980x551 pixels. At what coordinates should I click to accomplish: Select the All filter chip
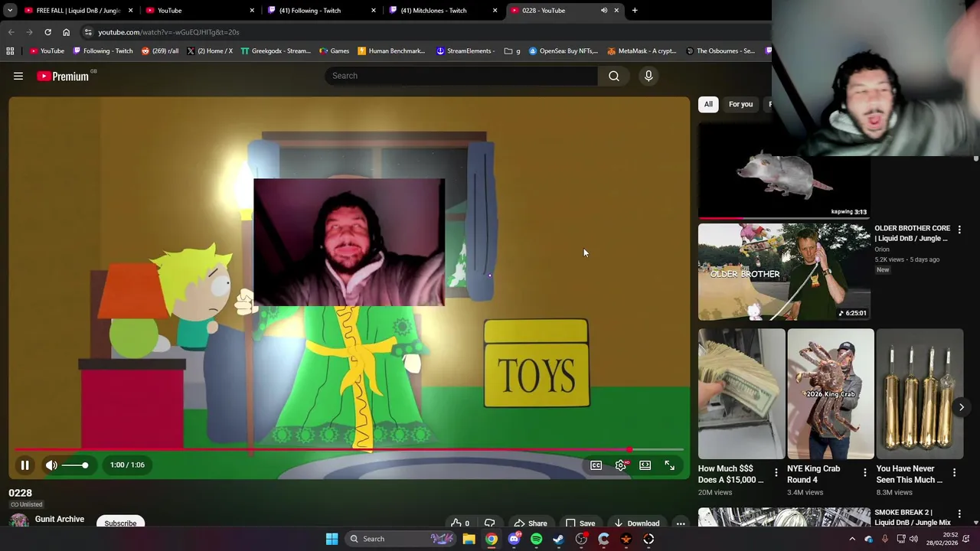point(708,104)
